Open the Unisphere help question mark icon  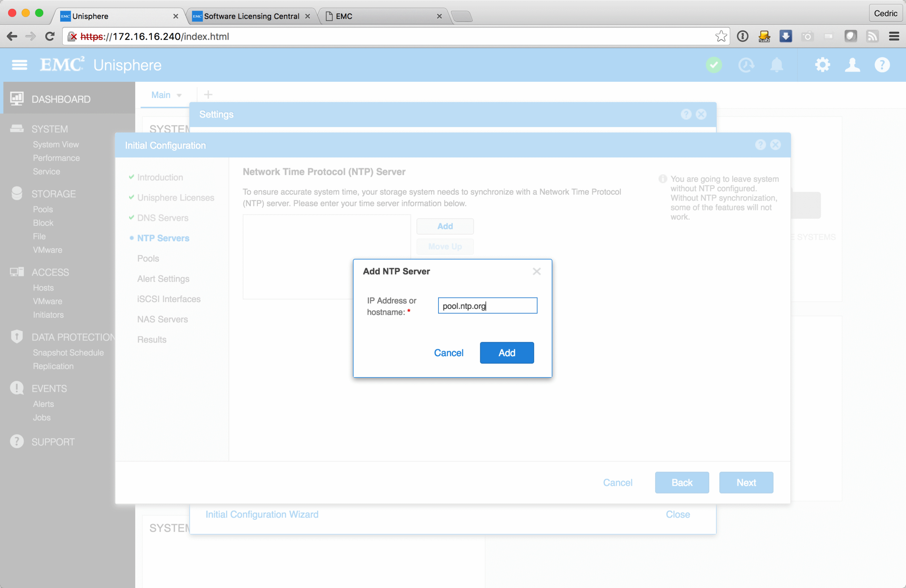[882, 65]
